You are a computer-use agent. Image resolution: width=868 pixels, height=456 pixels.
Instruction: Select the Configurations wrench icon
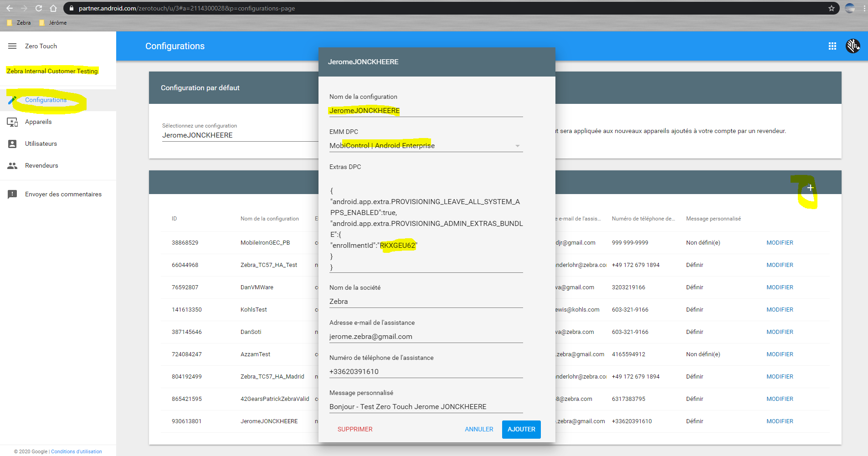coord(13,100)
